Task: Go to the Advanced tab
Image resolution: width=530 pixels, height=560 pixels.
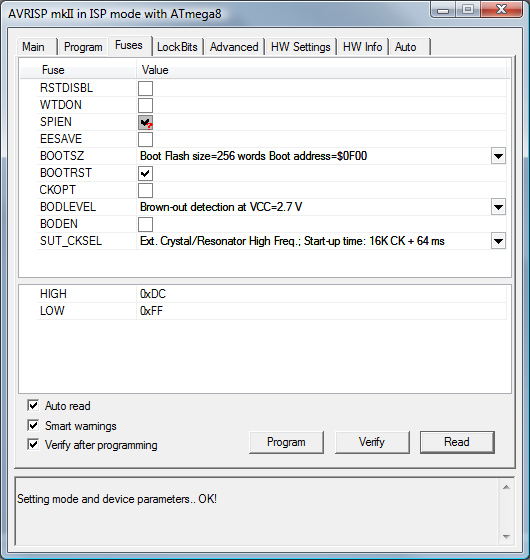Action: click(234, 47)
